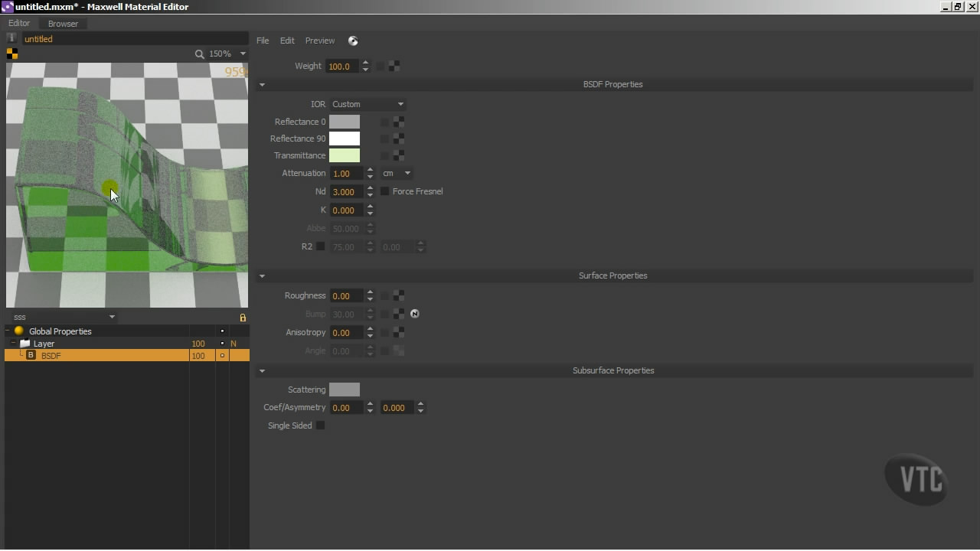980x551 pixels.
Task: Click the magnifier zoom icon above the preview
Action: pyautogui.click(x=199, y=54)
